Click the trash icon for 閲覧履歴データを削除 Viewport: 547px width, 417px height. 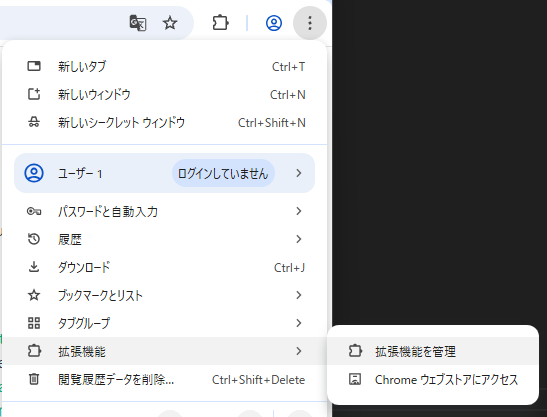[x=34, y=379]
